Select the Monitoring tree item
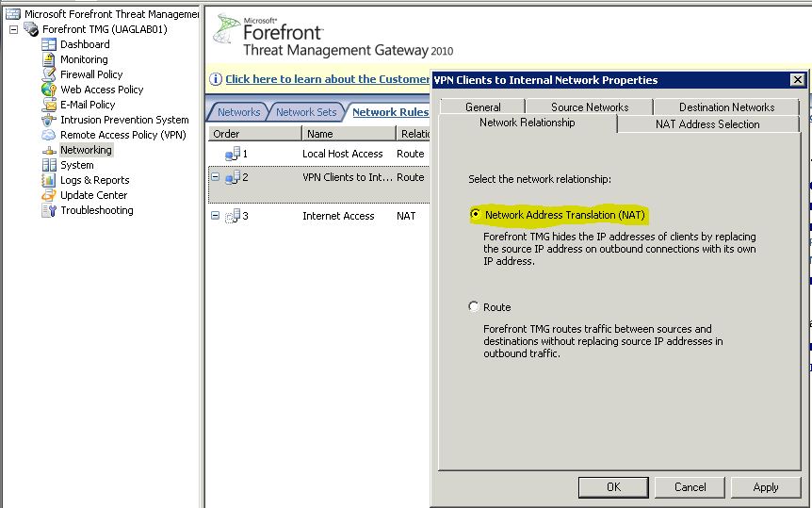812x508 pixels. (x=84, y=59)
